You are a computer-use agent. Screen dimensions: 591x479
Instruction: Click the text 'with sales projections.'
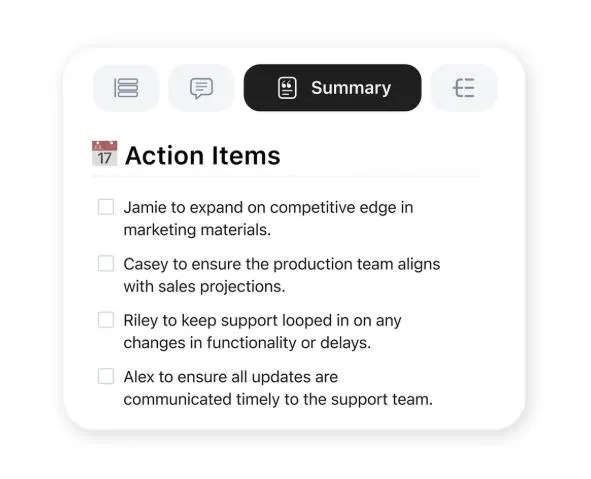(204, 286)
